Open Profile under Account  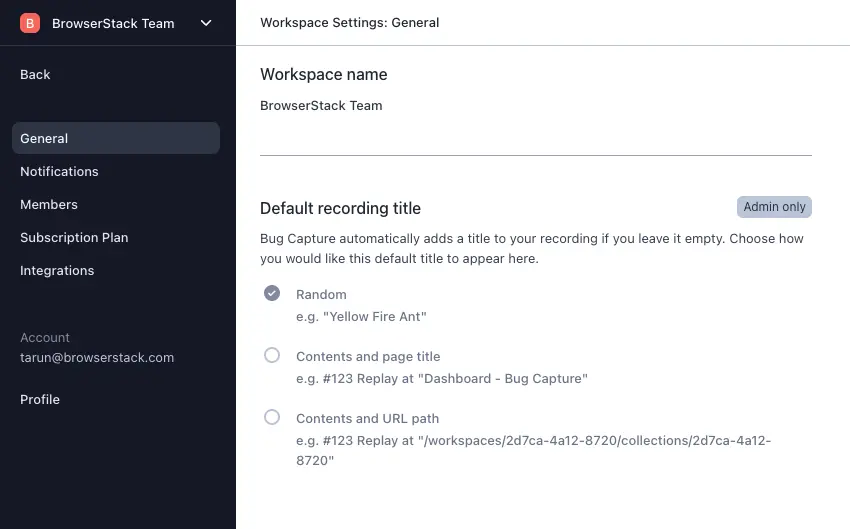pyautogui.click(x=40, y=399)
